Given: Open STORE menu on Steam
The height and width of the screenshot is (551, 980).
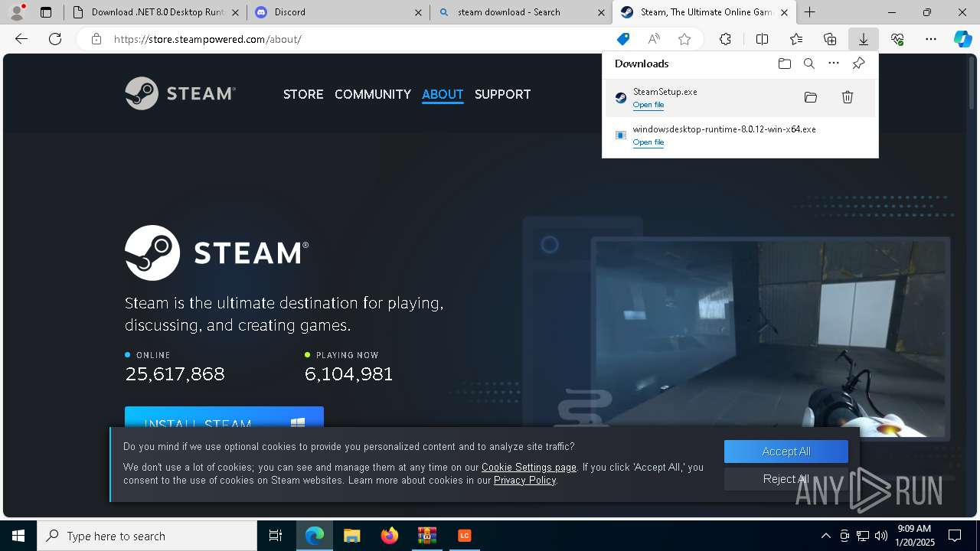Looking at the screenshot, I should (303, 94).
